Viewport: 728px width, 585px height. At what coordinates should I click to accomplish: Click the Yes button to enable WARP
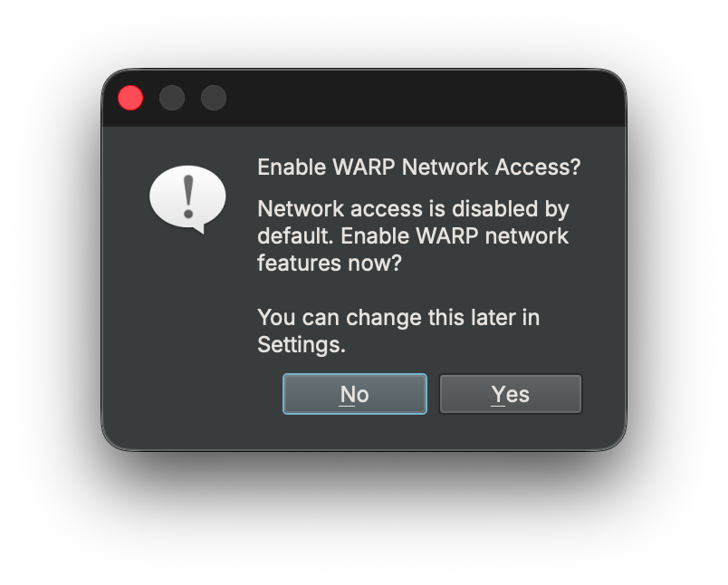pyautogui.click(x=510, y=394)
